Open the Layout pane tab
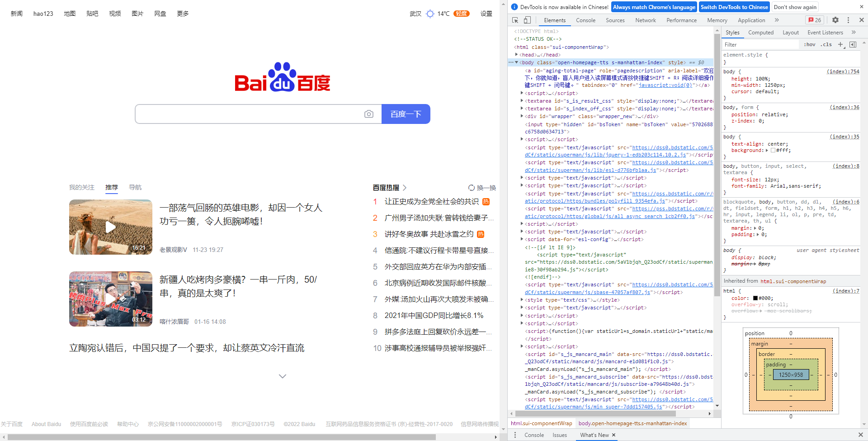868x441 pixels. click(791, 33)
